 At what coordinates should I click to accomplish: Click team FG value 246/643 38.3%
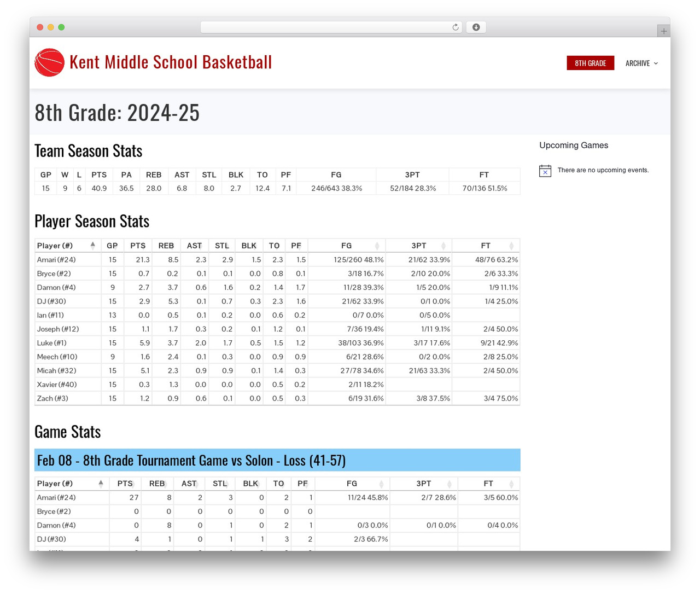(x=337, y=188)
